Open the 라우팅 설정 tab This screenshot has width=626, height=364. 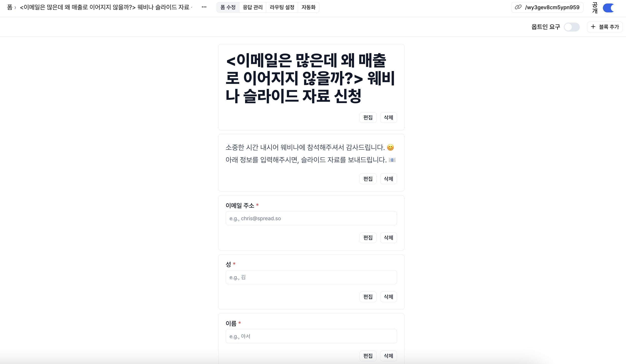pyautogui.click(x=282, y=7)
